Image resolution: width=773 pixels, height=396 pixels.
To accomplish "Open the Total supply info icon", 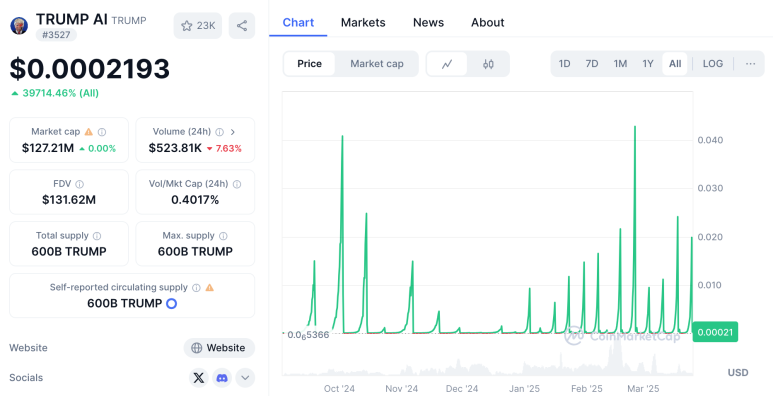I will point(97,236).
